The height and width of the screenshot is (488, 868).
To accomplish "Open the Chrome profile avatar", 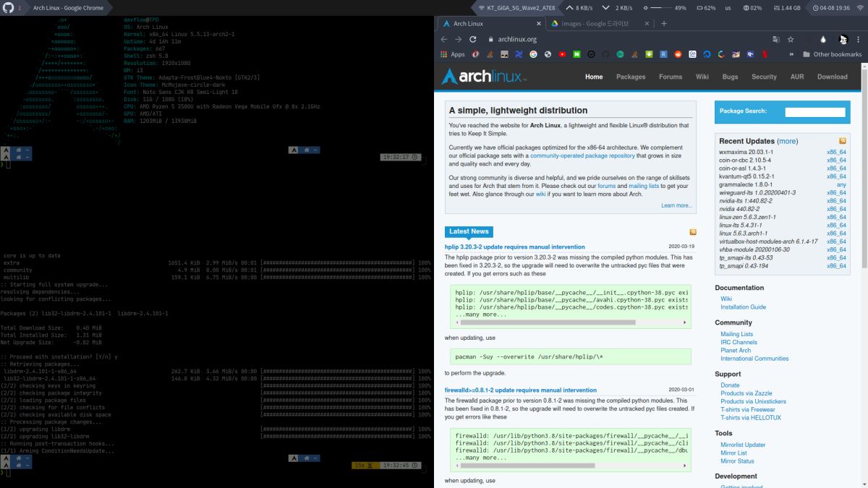I will [x=842, y=39].
